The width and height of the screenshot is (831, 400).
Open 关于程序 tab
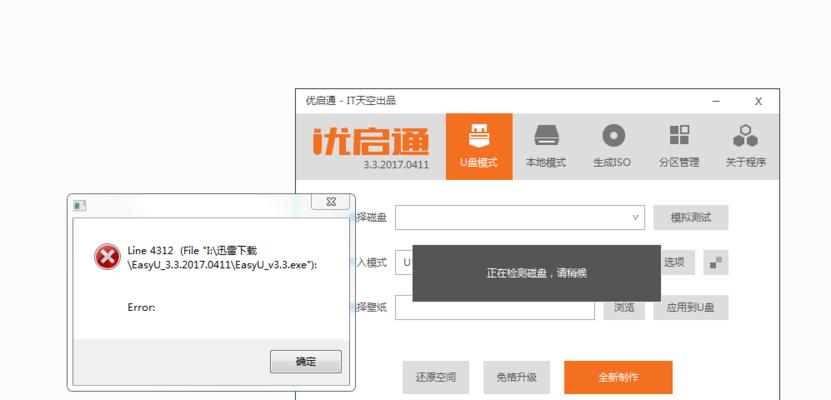click(x=745, y=146)
